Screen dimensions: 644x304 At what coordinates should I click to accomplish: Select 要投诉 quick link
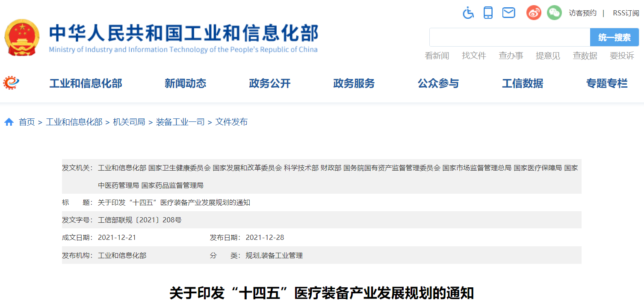tap(622, 56)
